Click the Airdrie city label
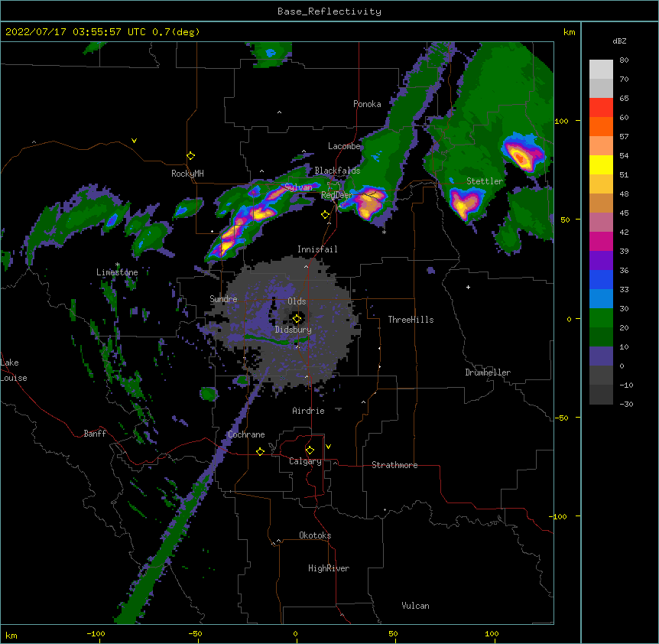This screenshot has height=644, width=659. point(308,411)
